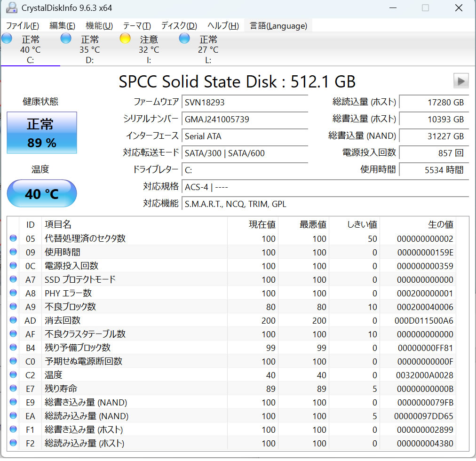
Task: Open the ファイル(F) menu
Action: pyautogui.click(x=22, y=26)
